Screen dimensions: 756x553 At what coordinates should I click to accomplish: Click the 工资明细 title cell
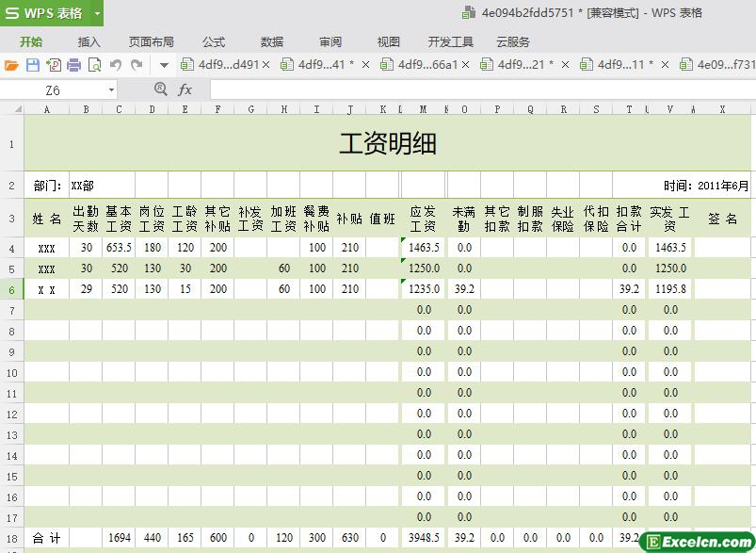(387, 144)
